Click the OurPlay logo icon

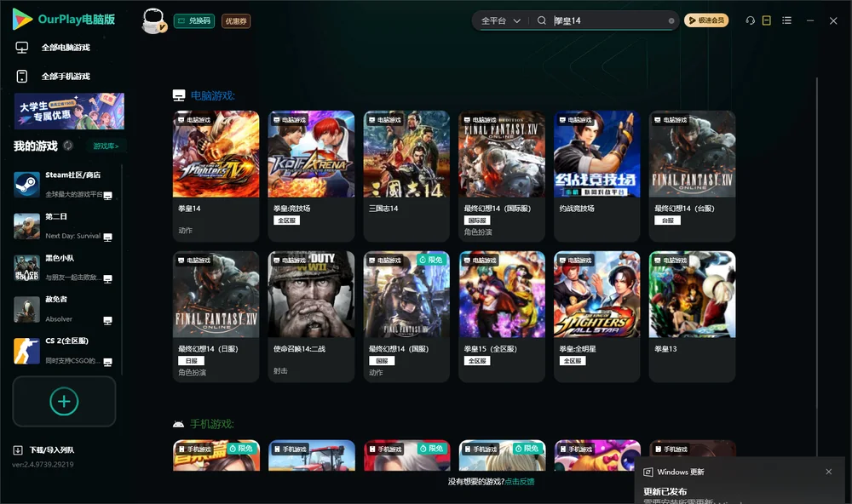[22, 19]
